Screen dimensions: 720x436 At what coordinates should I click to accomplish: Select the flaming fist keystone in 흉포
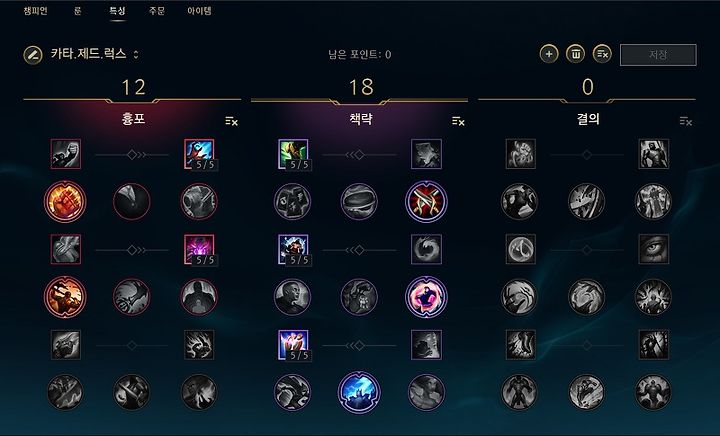pos(65,201)
